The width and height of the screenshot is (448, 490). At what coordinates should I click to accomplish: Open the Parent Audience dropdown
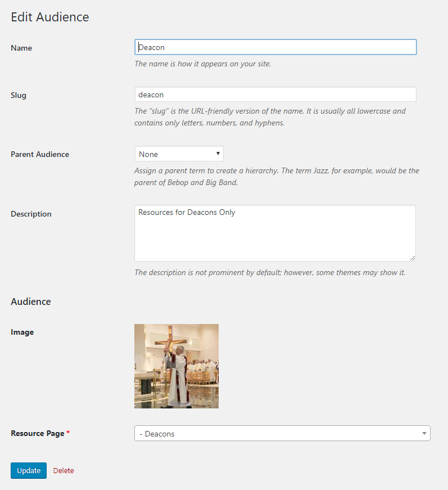click(179, 154)
